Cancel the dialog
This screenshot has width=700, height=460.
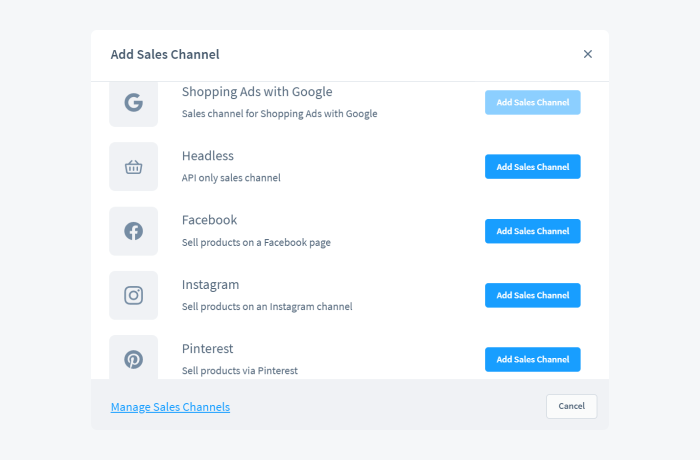tap(571, 406)
